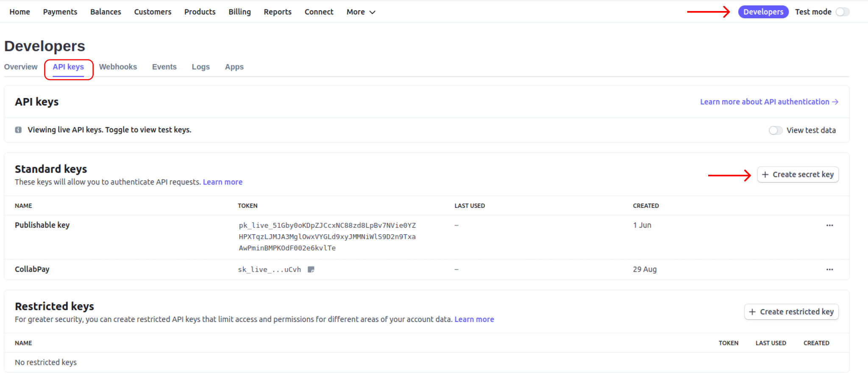
Task: Click Create secret key
Action: pyautogui.click(x=798, y=174)
